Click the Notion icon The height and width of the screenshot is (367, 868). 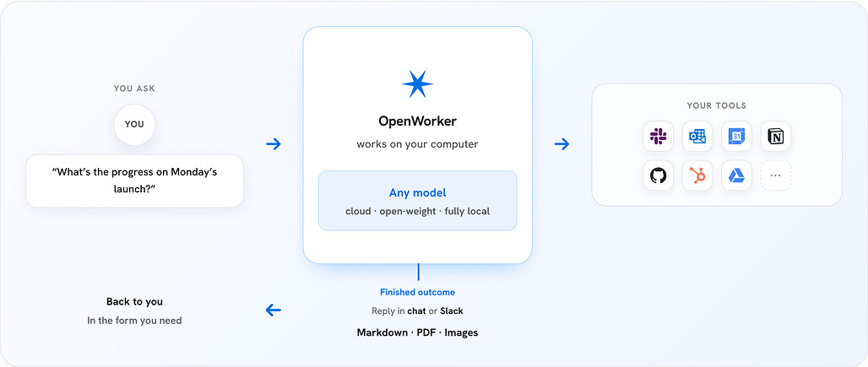[x=776, y=136]
